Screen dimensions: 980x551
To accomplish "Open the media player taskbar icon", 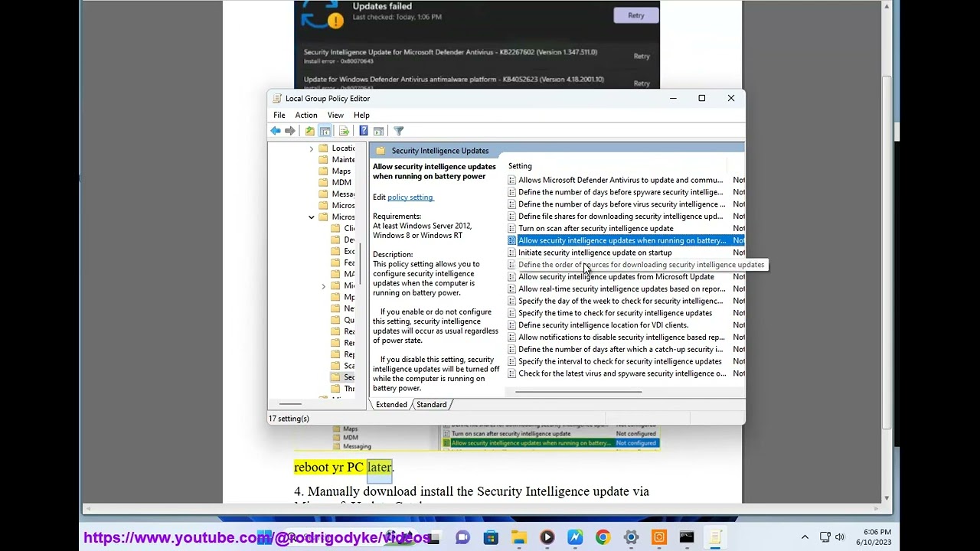I will 547,538.
